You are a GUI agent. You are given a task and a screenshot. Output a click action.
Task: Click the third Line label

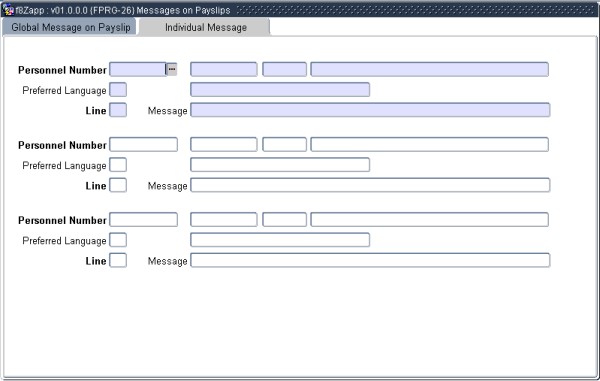tap(96, 261)
